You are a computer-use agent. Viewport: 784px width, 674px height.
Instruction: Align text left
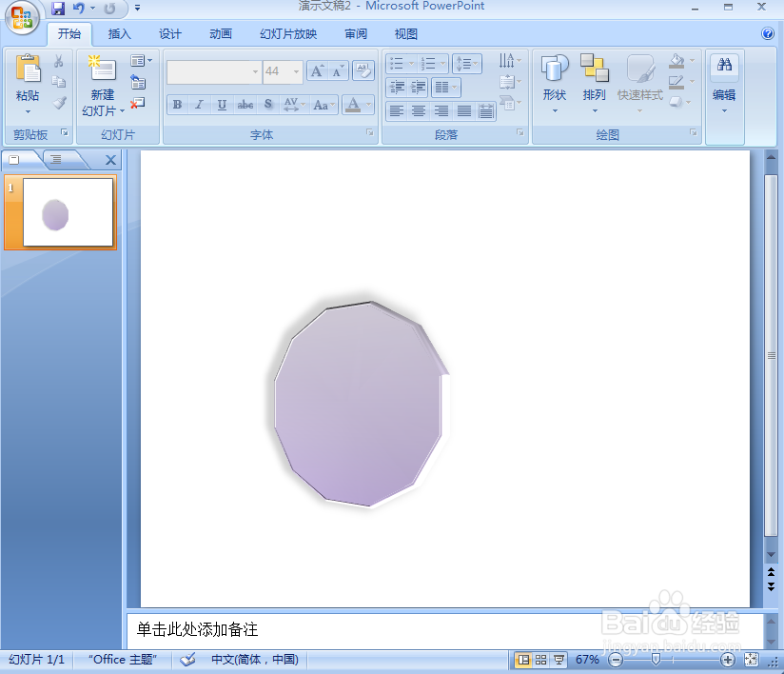point(397,111)
